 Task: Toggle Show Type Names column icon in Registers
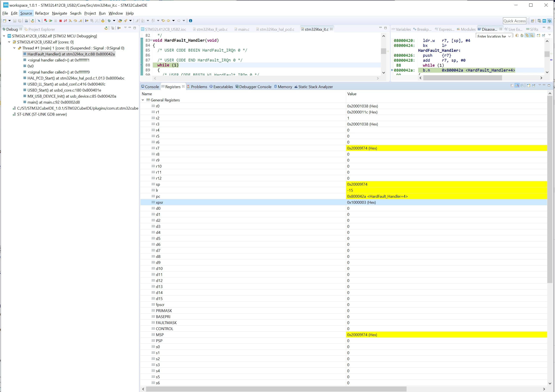[512, 86]
